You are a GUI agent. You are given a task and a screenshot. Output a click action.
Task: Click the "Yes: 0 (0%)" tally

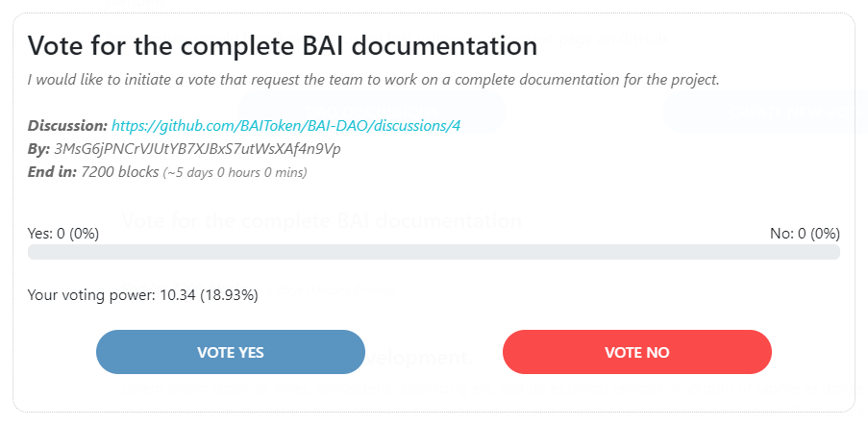tap(63, 233)
